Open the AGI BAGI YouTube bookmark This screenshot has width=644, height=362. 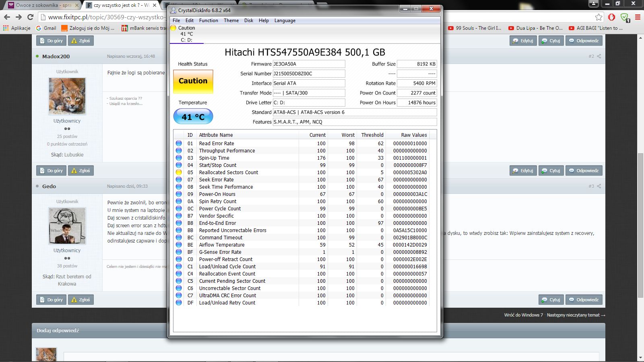point(596,28)
